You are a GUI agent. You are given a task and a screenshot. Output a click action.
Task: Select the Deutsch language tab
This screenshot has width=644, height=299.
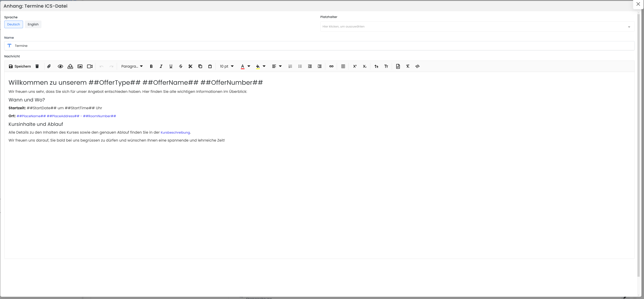(x=13, y=24)
